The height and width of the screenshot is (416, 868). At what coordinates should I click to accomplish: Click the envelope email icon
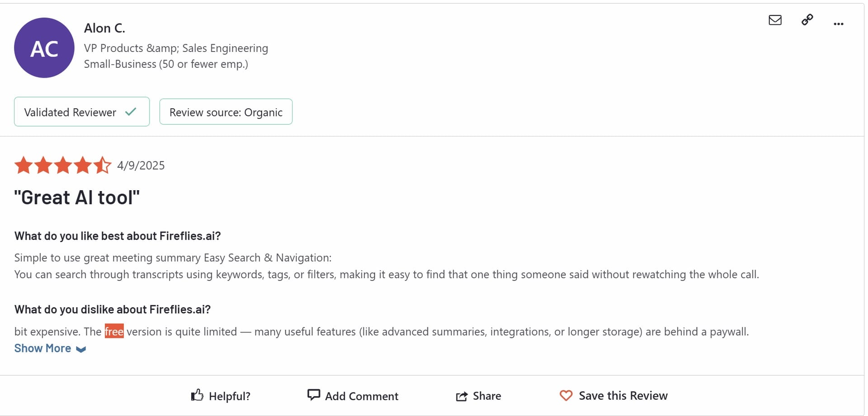[x=775, y=20]
